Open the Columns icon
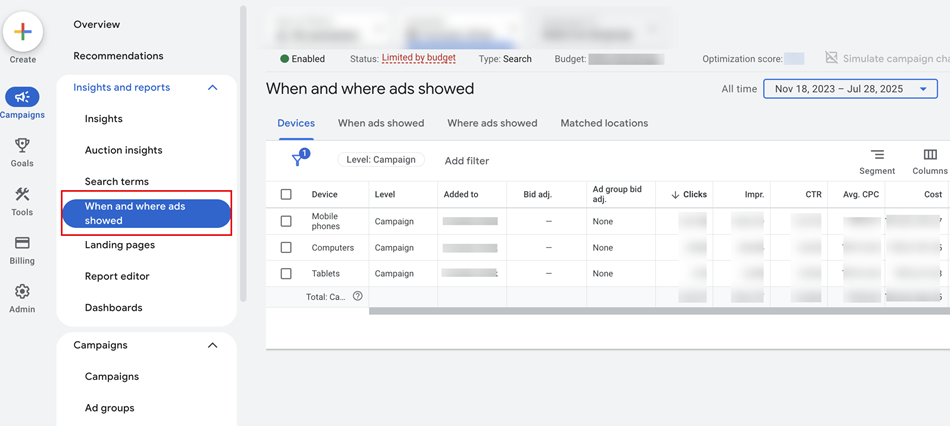Image resolution: width=950 pixels, height=426 pixels. (930, 155)
